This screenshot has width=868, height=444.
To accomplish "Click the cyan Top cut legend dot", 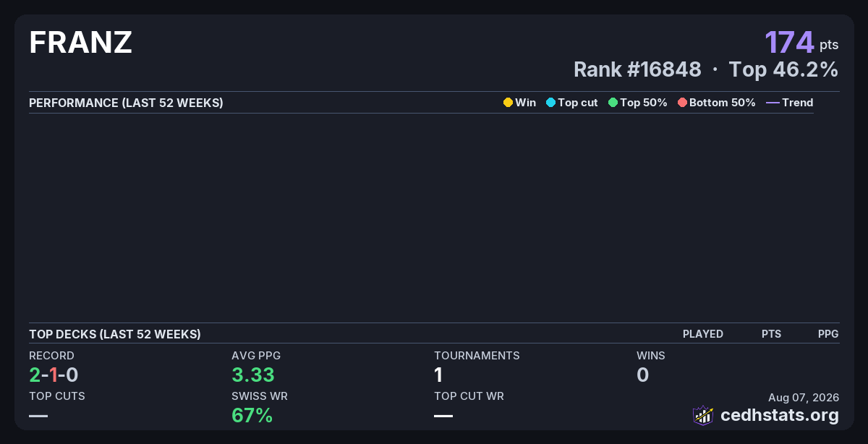I will pos(550,103).
